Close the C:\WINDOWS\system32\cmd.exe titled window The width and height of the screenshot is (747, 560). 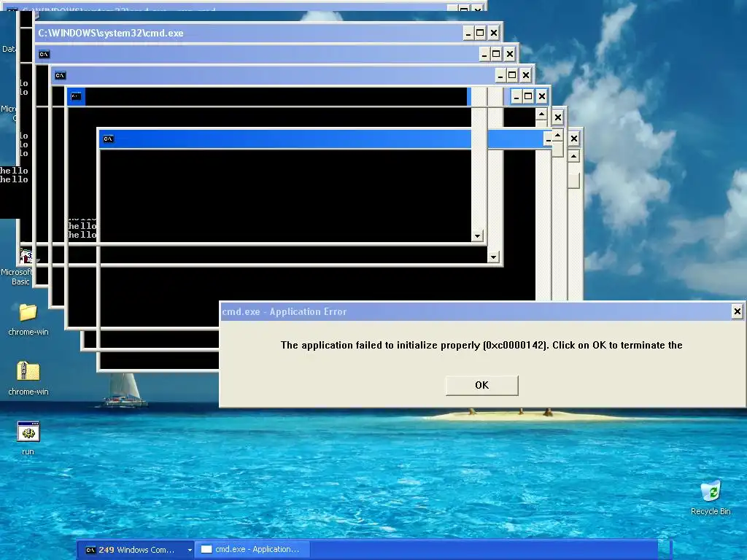coord(494,34)
